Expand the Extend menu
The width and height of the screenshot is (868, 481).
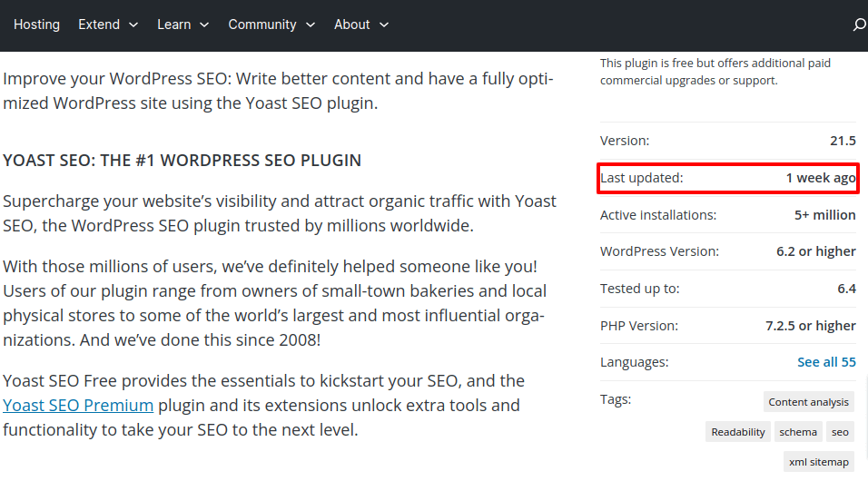pyautogui.click(x=108, y=25)
